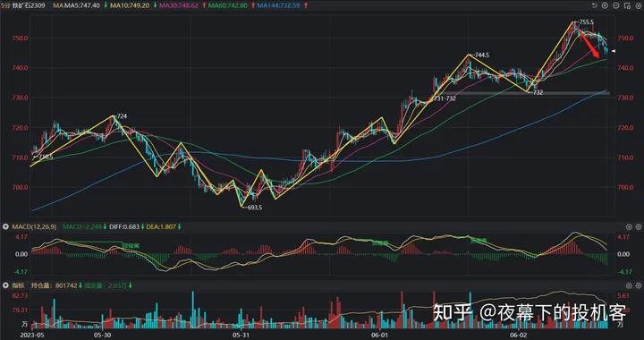Click the white current-price marker on right axis

(x=613, y=51)
